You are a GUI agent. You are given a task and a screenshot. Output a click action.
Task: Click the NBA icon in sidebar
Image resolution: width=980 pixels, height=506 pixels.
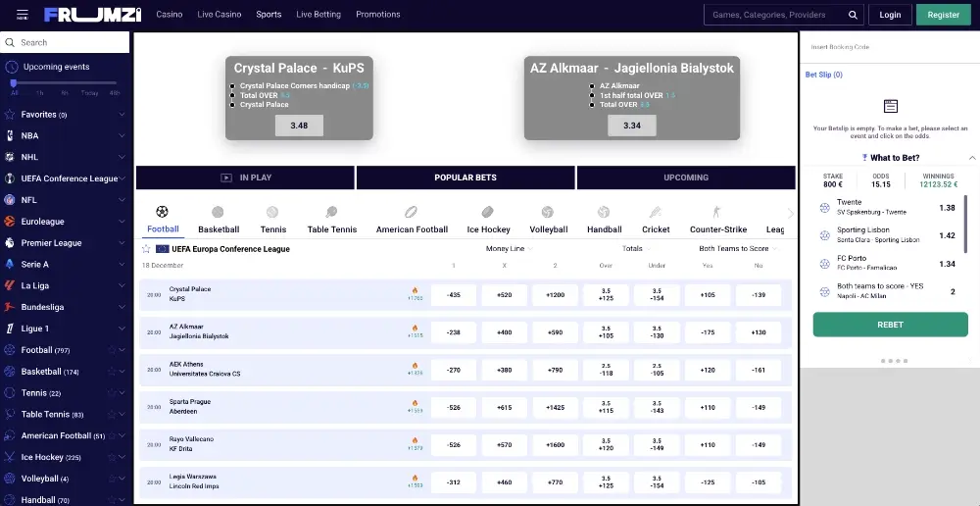[10, 135]
